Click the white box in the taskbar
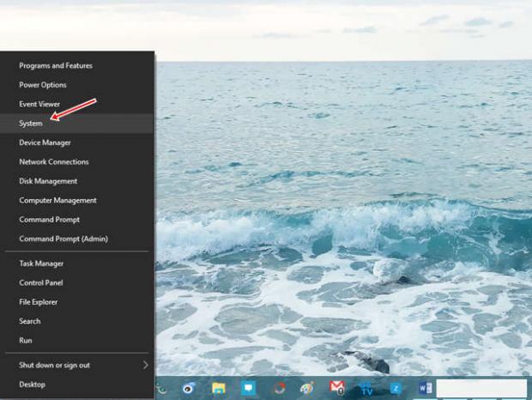The width and height of the screenshot is (532, 400). click(x=481, y=389)
